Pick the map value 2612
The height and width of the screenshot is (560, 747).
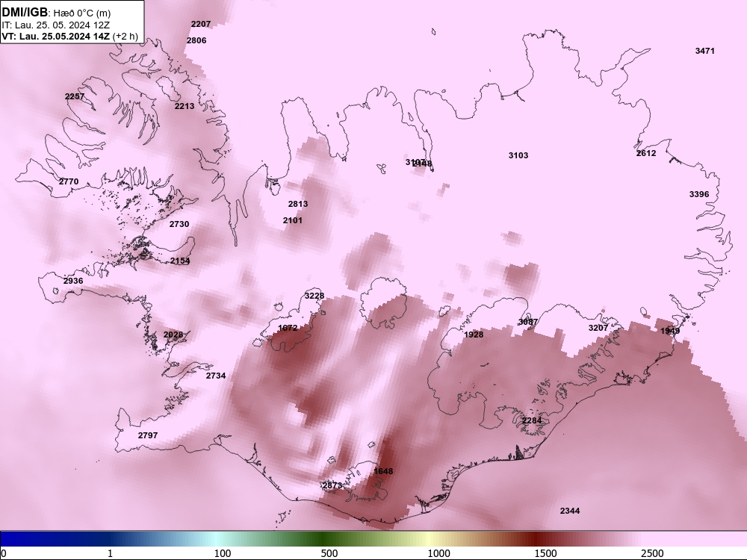646,153
